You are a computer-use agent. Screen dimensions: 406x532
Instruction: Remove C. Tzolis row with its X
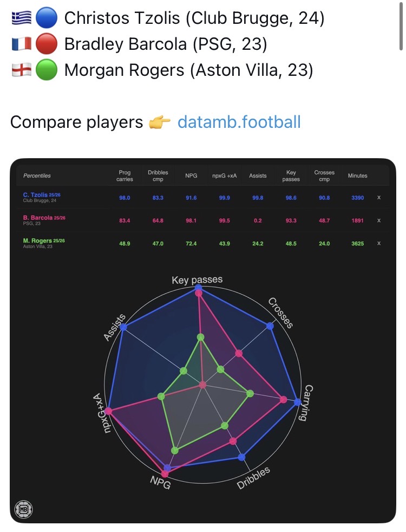click(379, 197)
